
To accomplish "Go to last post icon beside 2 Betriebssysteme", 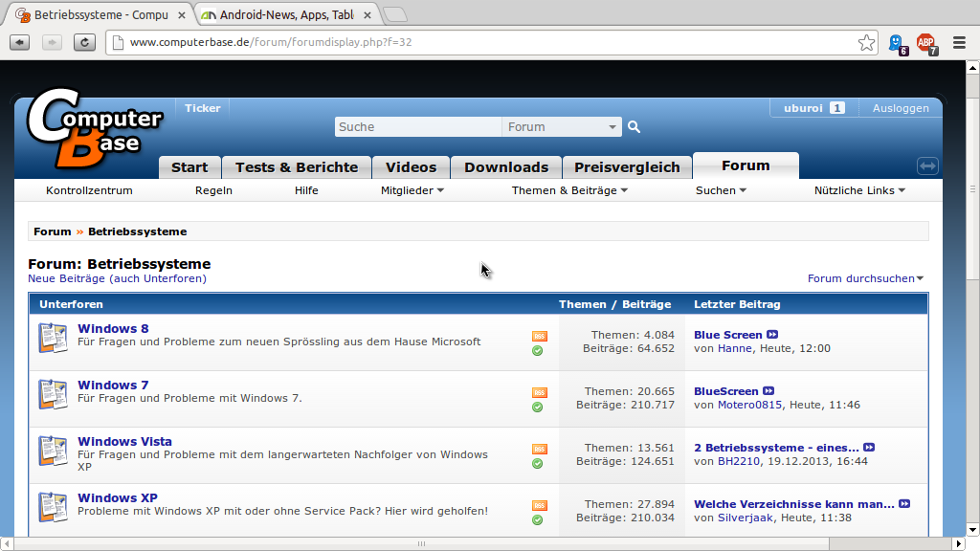I will [869, 448].
